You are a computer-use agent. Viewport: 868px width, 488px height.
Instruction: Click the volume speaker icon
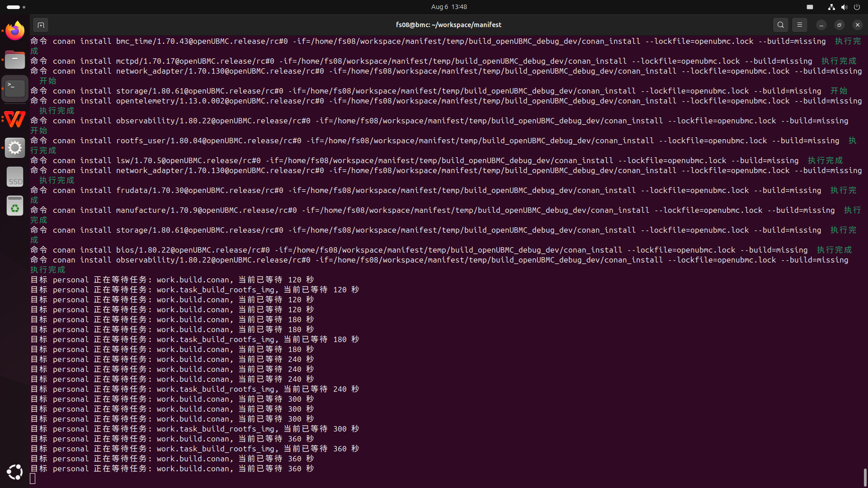[844, 7]
